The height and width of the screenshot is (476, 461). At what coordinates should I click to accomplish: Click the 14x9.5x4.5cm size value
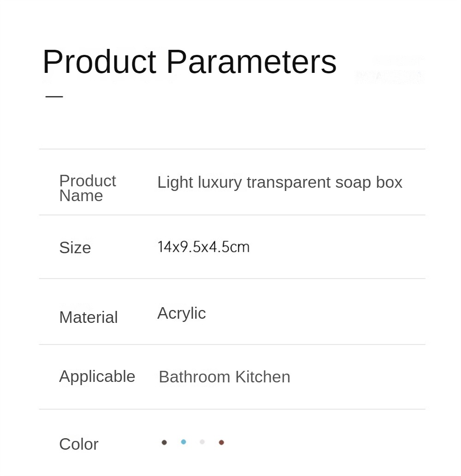click(x=203, y=247)
